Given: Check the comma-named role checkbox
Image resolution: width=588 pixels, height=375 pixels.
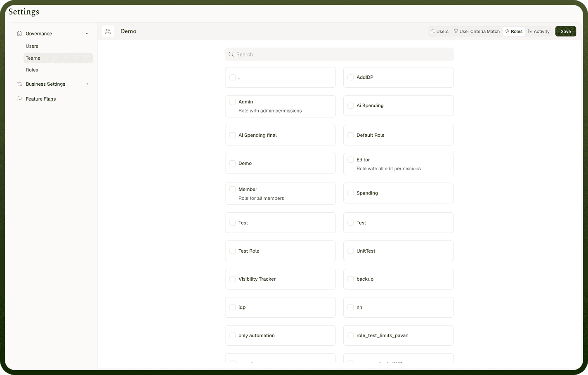Looking at the screenshot, I should 233,77.
